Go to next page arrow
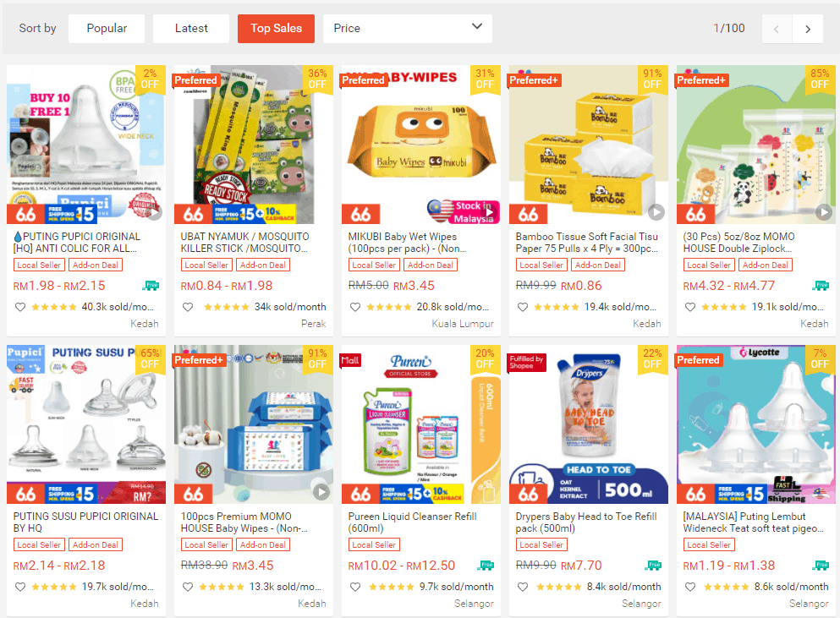The width and height of the screenshot is (840, 618). point(808,29)
